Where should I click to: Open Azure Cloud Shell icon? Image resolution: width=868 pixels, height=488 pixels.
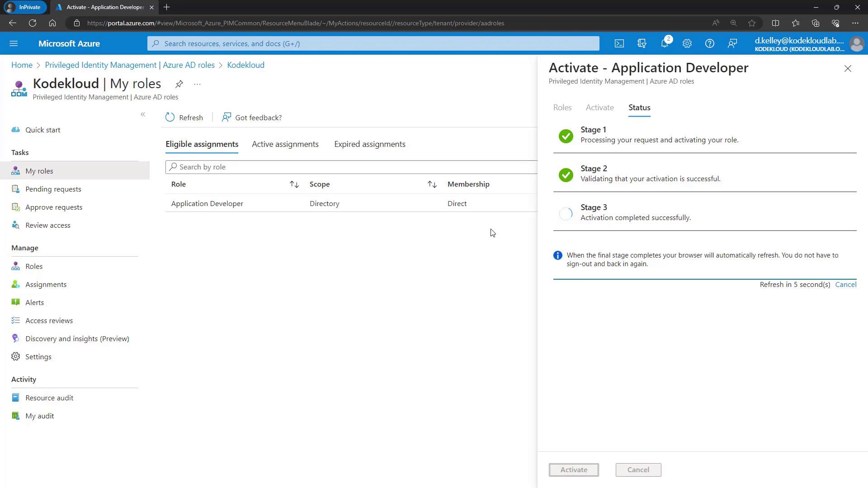click(x=619, y=44)
